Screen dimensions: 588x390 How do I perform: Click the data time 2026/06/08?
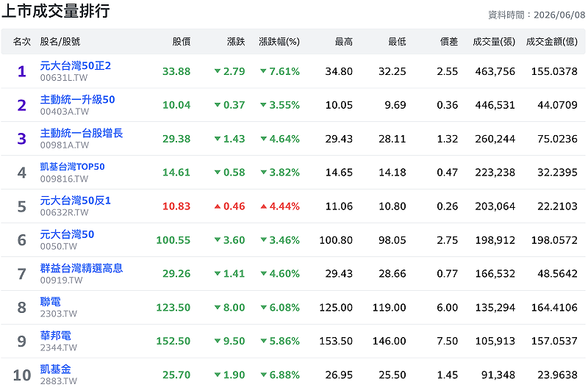[x=559, y=15]
